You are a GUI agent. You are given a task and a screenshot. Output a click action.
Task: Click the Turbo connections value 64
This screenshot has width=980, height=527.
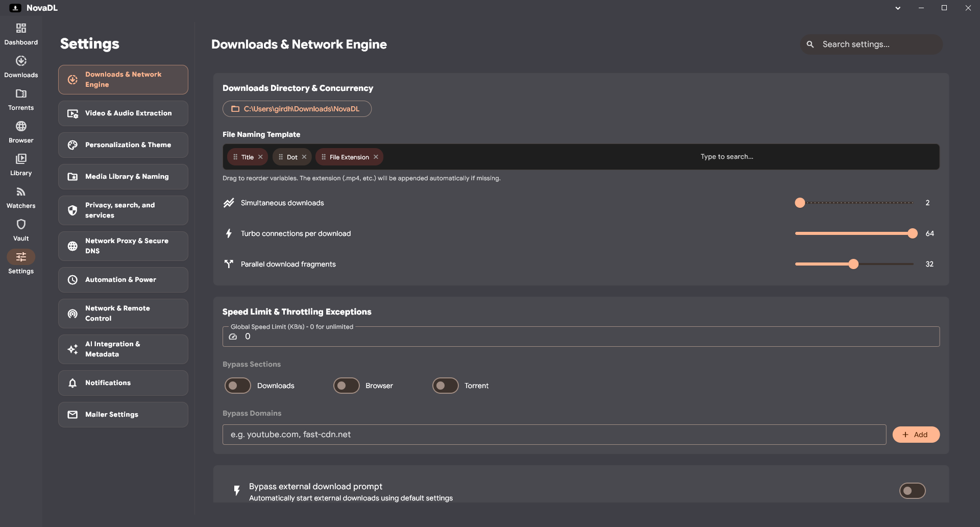pyautogui.click(x=929, y=233)
